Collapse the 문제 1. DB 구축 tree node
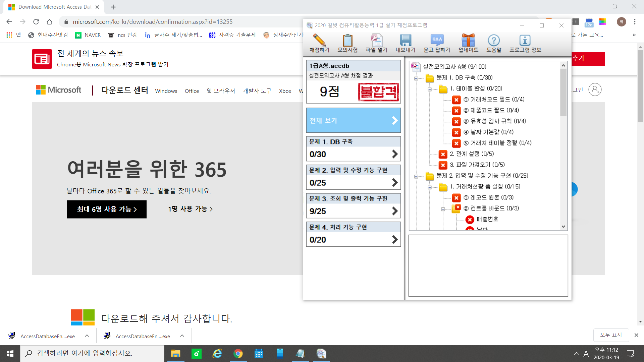 point(416,78)
